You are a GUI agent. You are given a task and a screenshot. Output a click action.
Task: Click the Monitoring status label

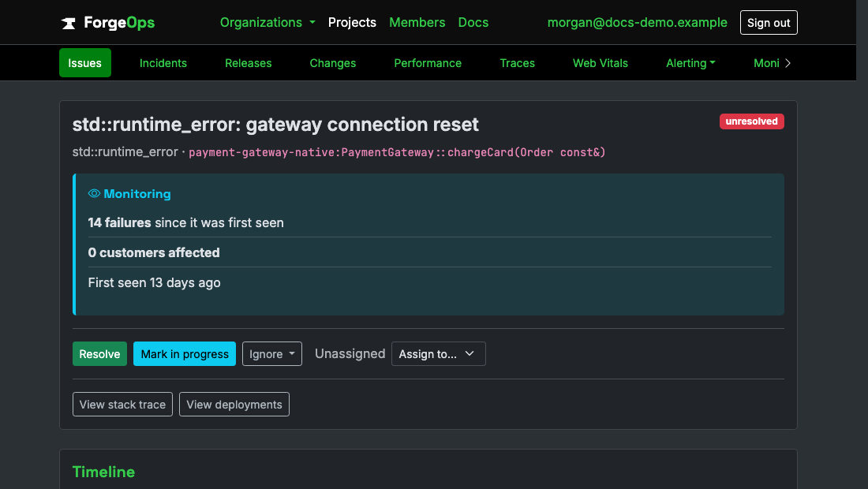pyautogui.click(x=137, y=194)
